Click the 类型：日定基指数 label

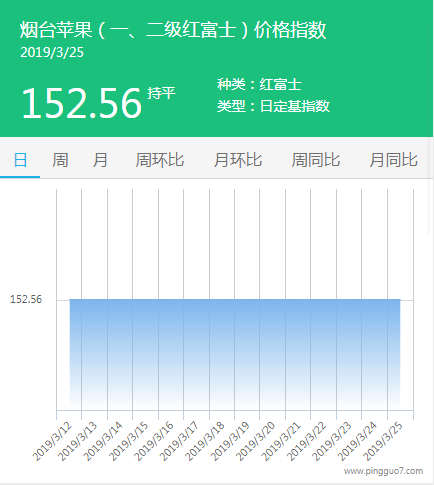tap(273, 106)
